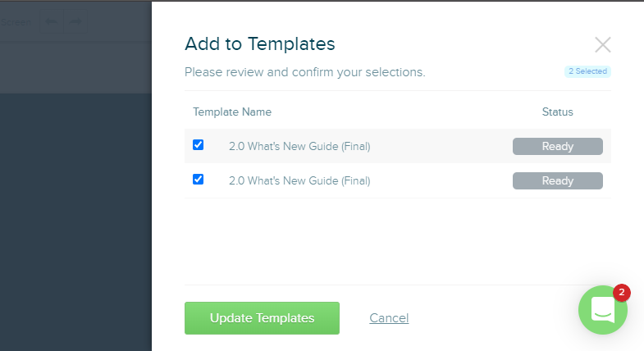The height and width of the screenshot is (351, 644).
Task: Click the dimmed undo arrow in the toolbar
Action: (x=52, y=22)
